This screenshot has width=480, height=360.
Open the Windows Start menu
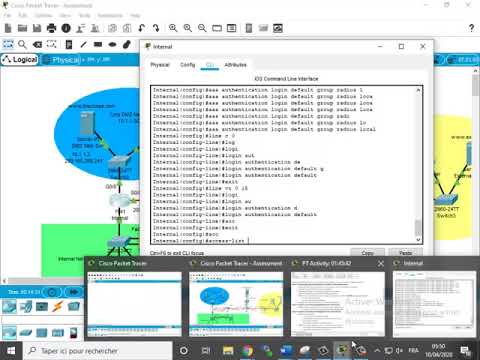[11, 351]
